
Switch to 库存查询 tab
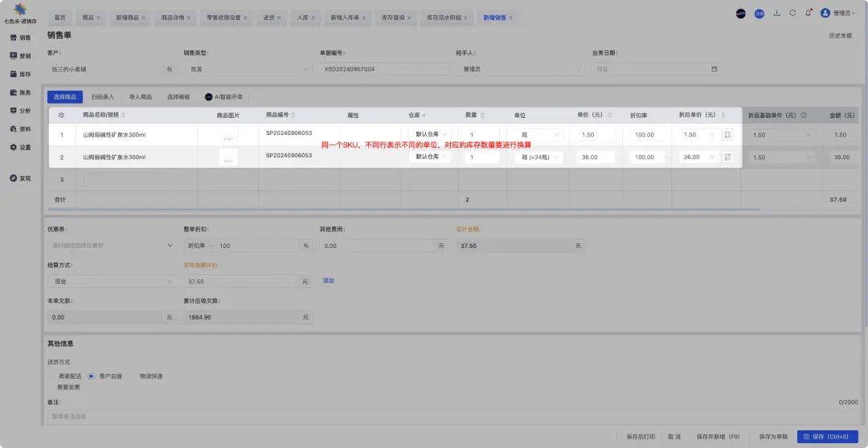point(393,17)
